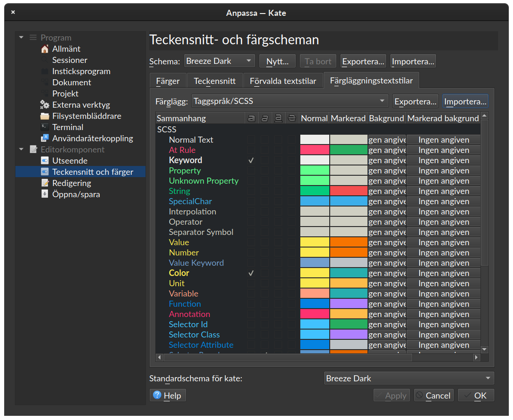513x420 pixels.
Task: Click the Markerad swatch for Selector Class
Action: click(x=349, y=335)
